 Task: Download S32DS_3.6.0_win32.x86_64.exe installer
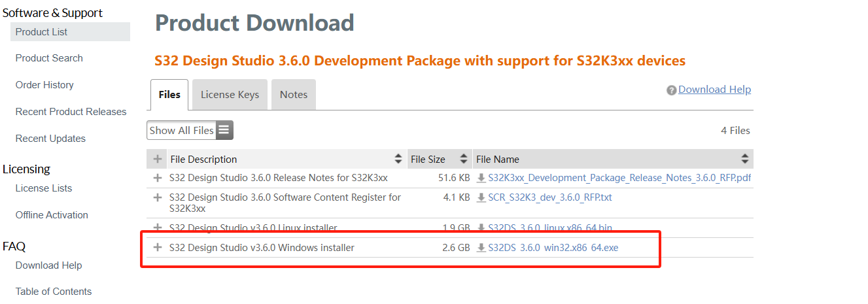pyautogui.click(x=553, y=248)
